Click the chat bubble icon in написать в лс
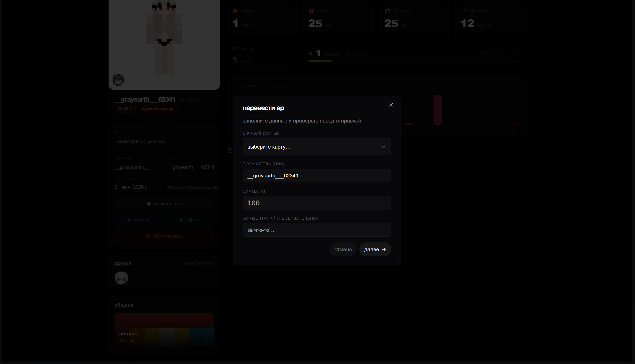 pos(149,204)
